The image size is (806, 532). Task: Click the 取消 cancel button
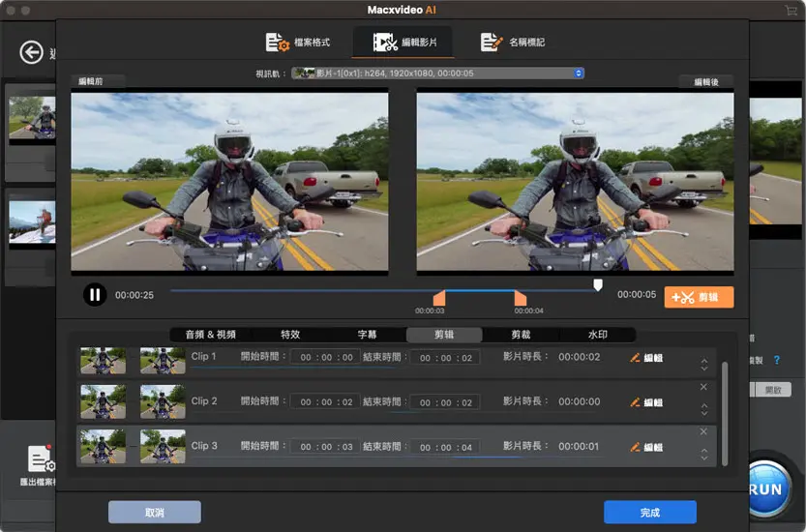click(x=154, y=512)
